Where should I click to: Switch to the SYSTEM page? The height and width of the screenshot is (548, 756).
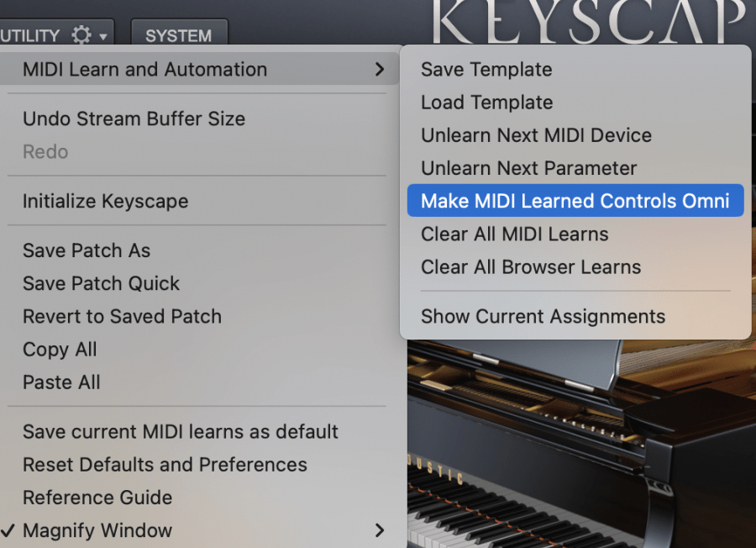(x=179, y=35)
